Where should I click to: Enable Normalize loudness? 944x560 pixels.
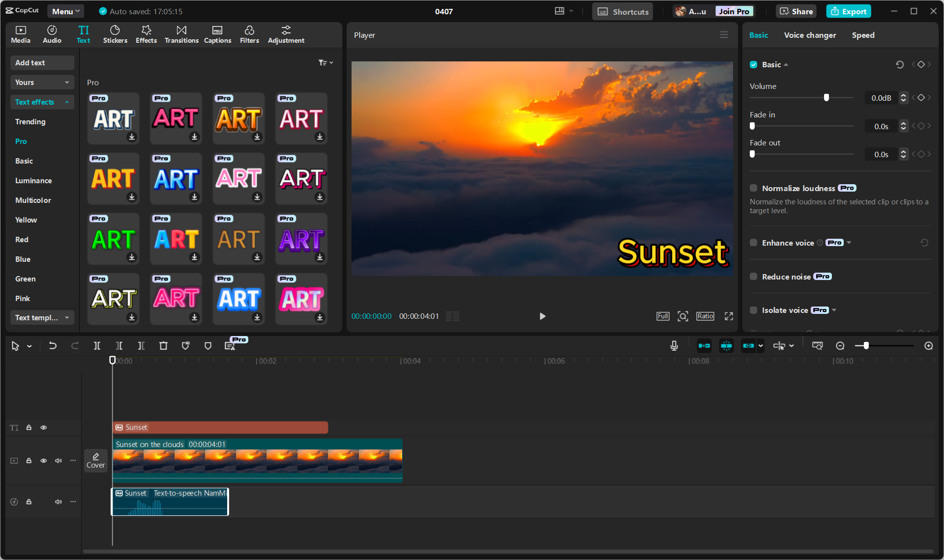[x=753, y=188]
